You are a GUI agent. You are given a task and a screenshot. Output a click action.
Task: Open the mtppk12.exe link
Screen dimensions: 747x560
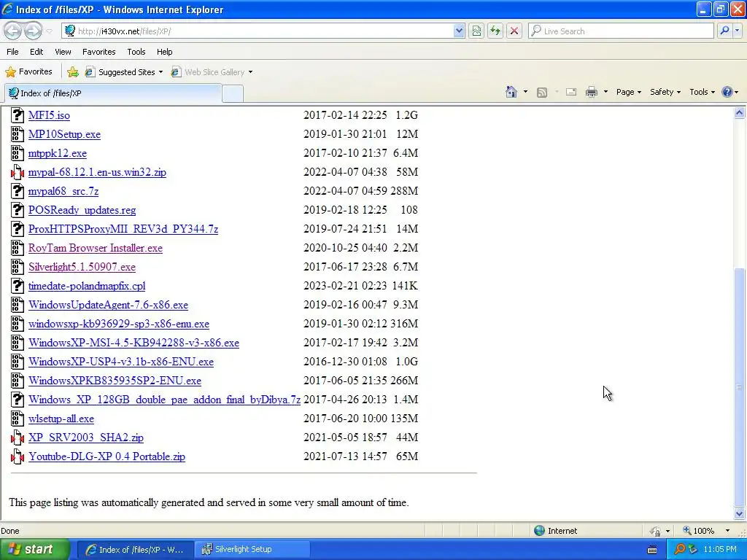[58, 153]
